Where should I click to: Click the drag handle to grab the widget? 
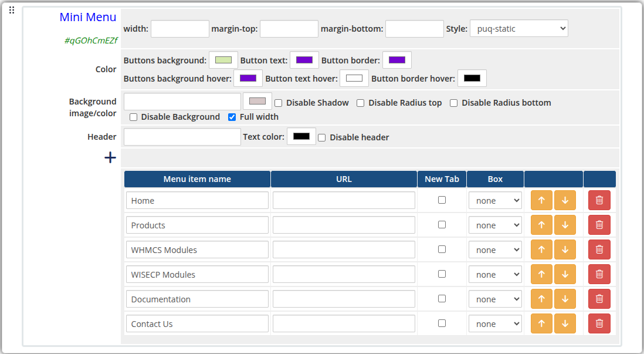tap(11, 10)
